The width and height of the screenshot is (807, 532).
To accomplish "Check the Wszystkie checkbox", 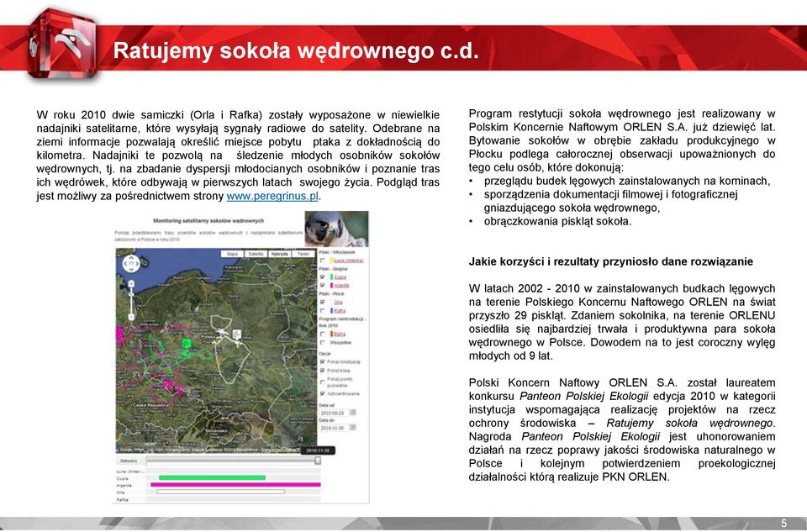I will [x=322, y=343].
